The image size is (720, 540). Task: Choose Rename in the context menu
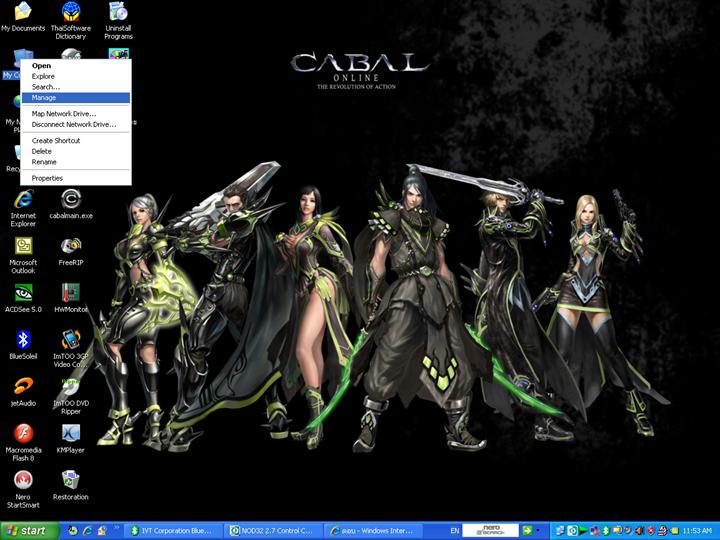click(x=76, y=162)
